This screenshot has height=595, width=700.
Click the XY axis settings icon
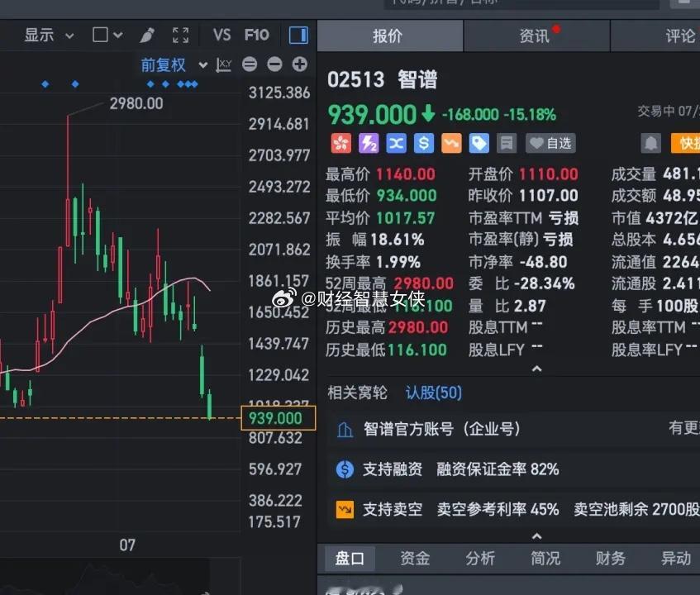[224, 65]
